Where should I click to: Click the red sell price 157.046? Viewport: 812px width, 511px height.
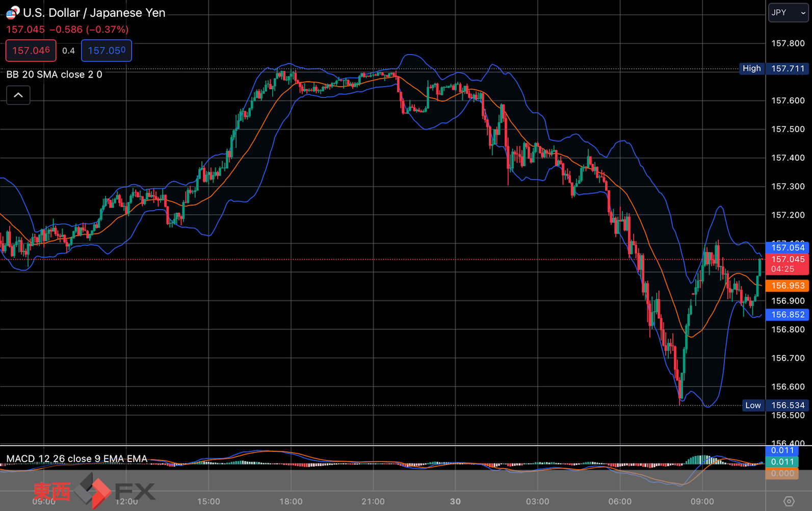click(31, 50)
